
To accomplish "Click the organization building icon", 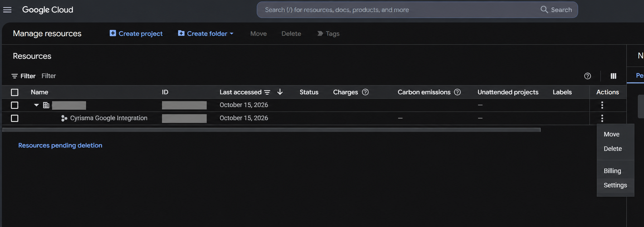I will [46, 105].
